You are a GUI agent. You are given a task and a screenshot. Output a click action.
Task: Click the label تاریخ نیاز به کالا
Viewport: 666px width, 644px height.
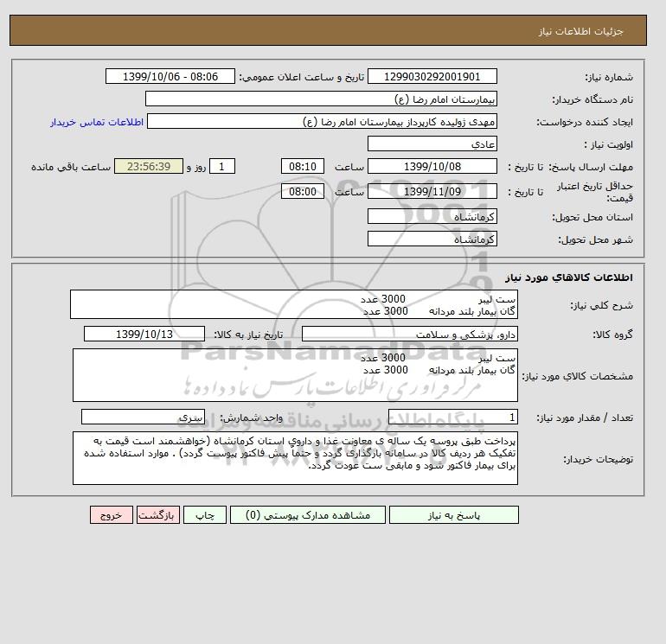(248, 335)
